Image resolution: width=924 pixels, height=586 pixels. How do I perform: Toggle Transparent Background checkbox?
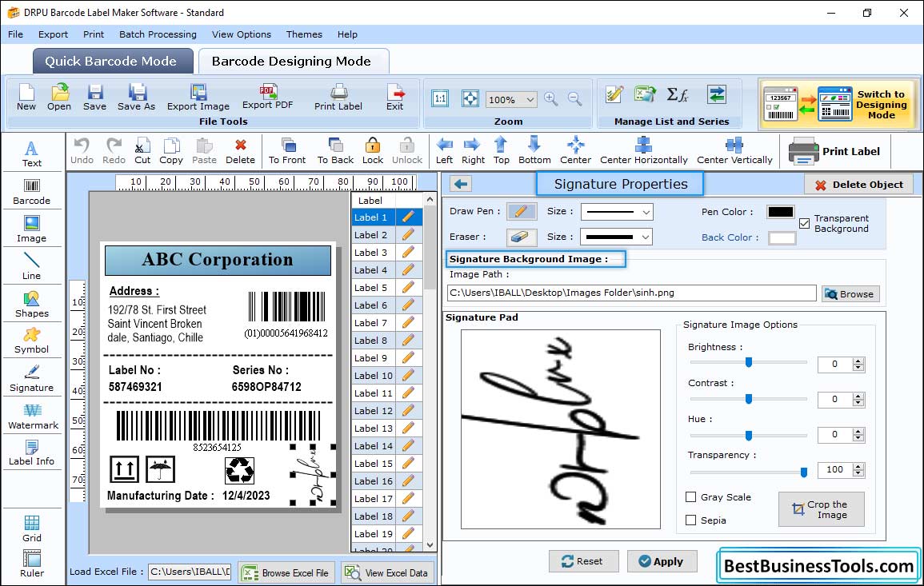[x=804, y=223]
